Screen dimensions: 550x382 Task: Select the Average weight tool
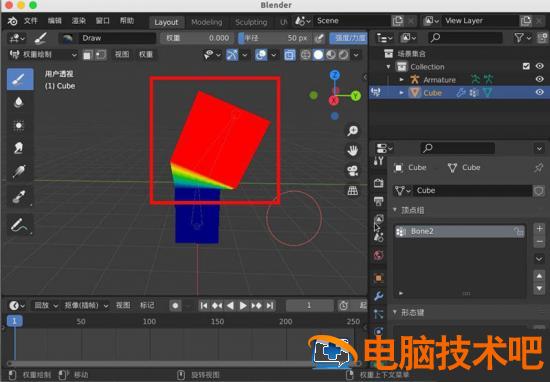[x=19, y=125]
